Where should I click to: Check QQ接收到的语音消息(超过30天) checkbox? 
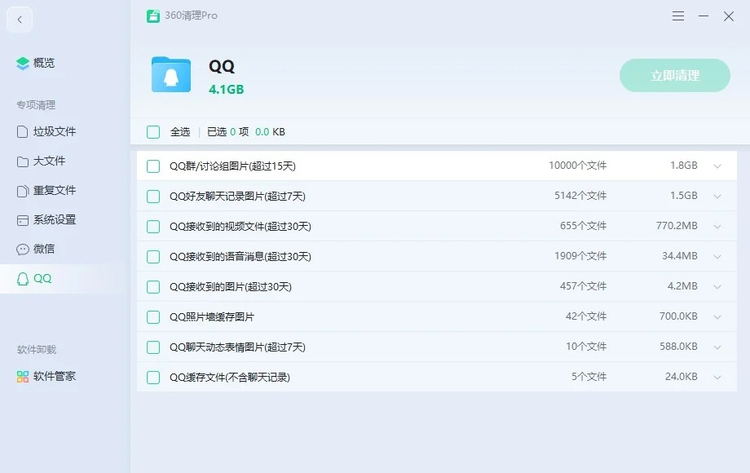[x=153, y=257]
